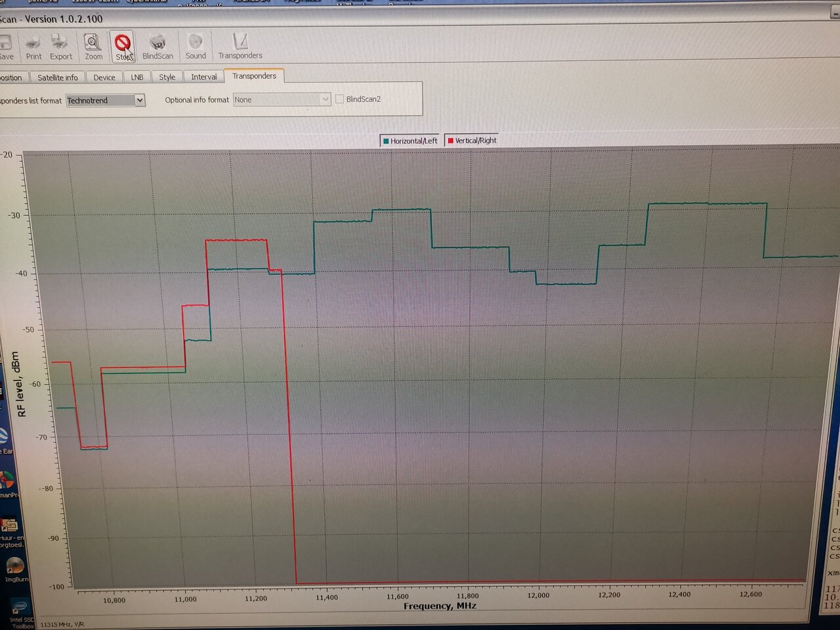This screenshot has height=630, width=840.
Task: Click the -60 RF level axis label
Action: click(x=35, y=385)
